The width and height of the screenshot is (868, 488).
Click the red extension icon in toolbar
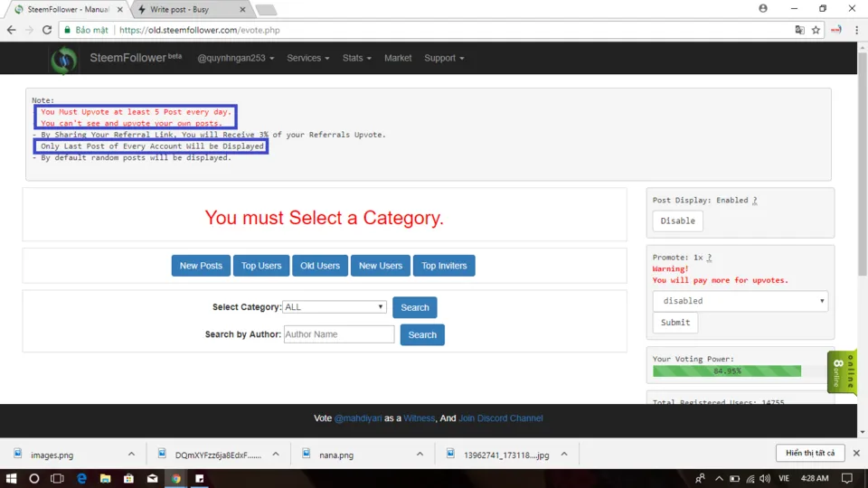click(836, 30)
